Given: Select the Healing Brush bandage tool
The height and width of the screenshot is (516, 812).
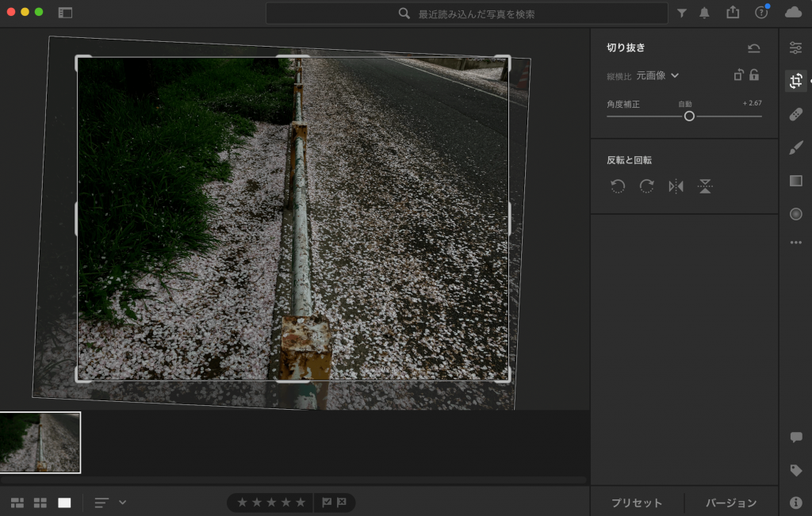Looking at the screenshot, I should [796, 114].
